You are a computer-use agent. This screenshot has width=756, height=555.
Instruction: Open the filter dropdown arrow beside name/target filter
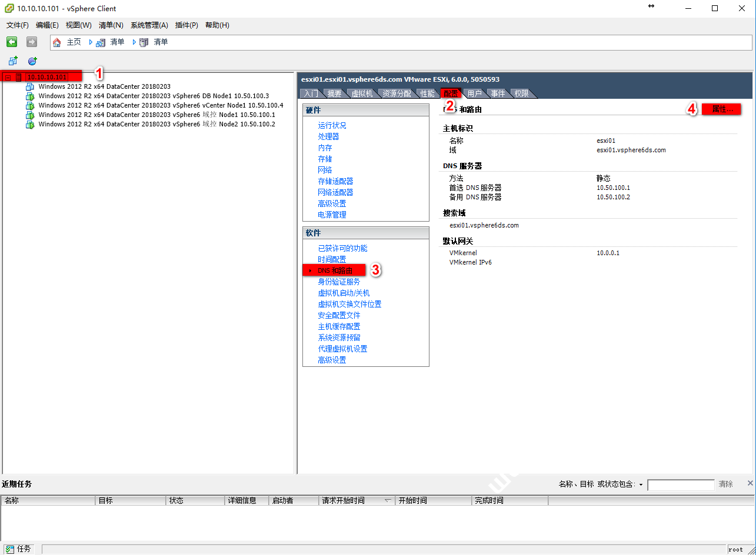641,485
